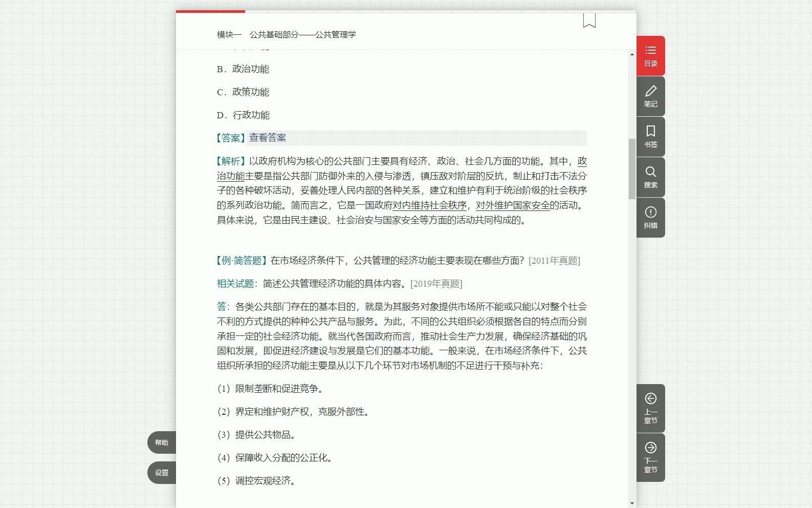Click item (3) 提供公共物品
The image size is (812, 508).
click(257, 435)
